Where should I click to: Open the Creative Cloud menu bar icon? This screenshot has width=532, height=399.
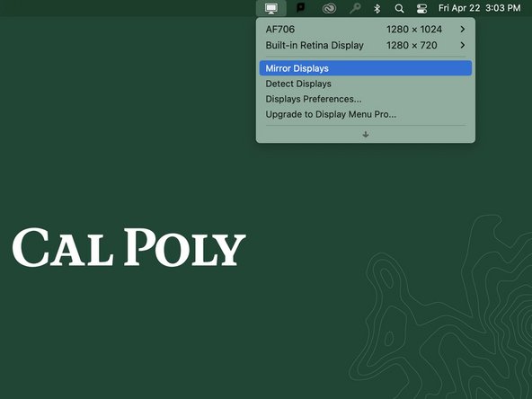[329, 8]
